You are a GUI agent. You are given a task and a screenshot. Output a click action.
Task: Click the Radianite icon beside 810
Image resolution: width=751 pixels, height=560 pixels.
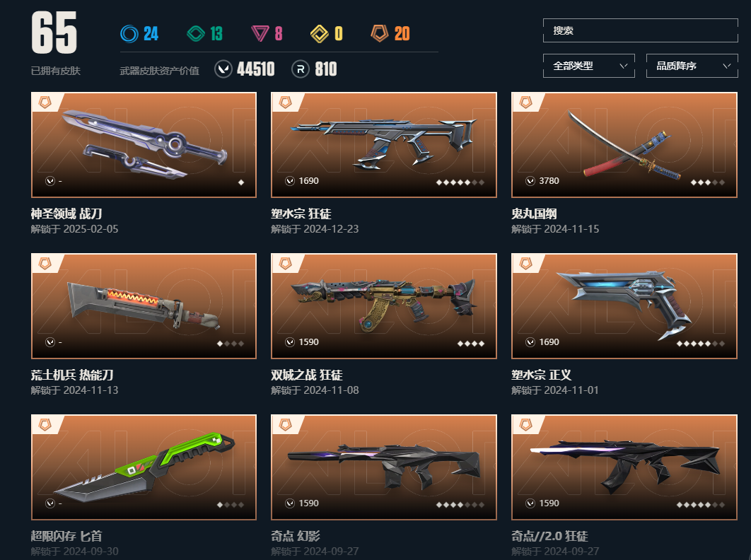(x=301, y=69)
